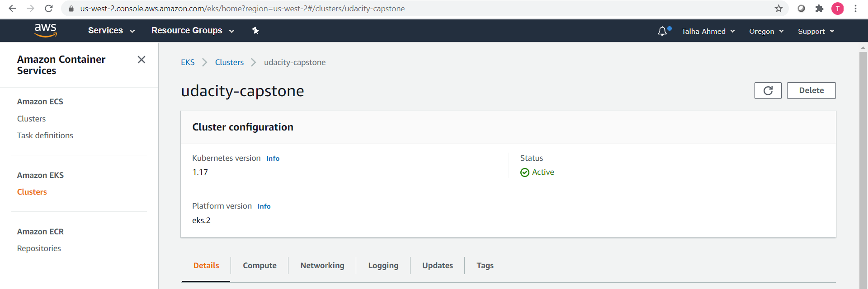Viewport: 868px width, 289px height.
Task: Expand the Resource Groups dropdown
Action: 193,31
